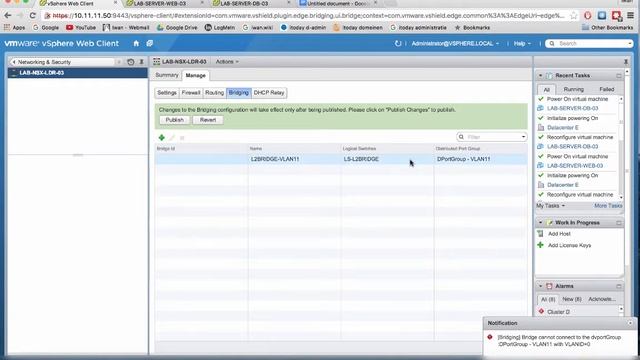The height and width of the screenshot is (360, 640).
Task: Show Acknowledged alarms tab
Action: [602, 299]
